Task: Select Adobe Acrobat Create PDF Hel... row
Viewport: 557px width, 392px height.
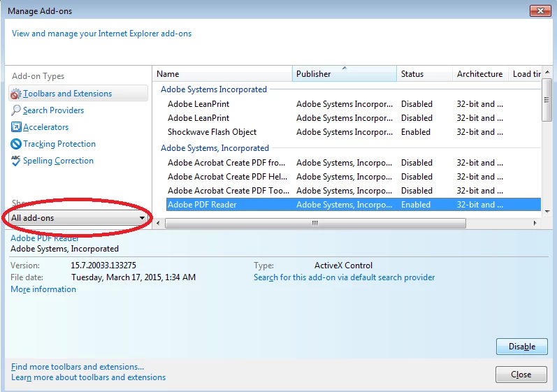Action: 354,177
